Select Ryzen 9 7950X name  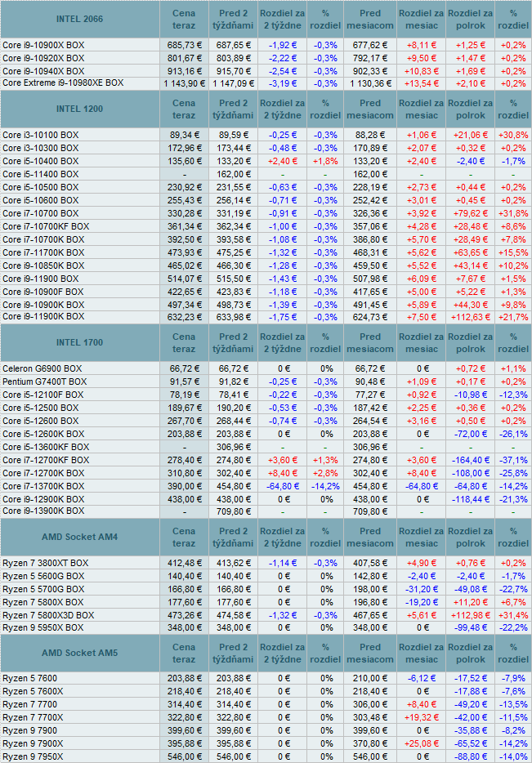(x=33, y=756)
